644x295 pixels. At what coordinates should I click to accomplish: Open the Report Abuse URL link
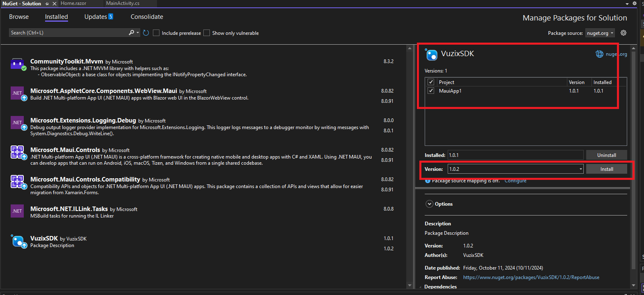[531, 277]
